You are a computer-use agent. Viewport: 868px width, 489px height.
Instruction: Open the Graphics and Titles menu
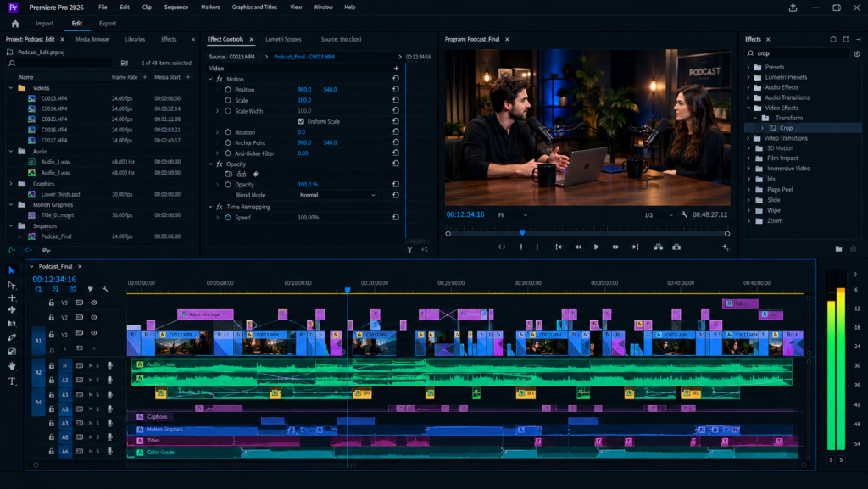pos(254,7)
